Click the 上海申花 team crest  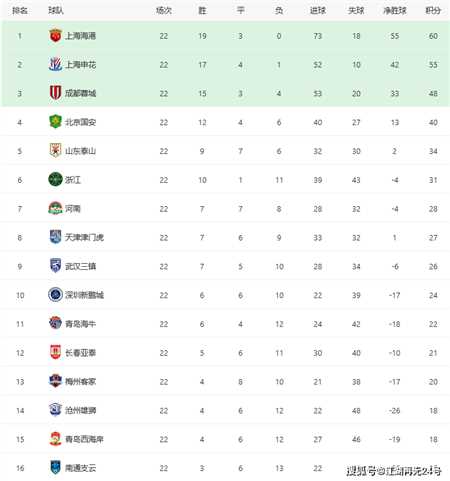click(x=55, y=64)
